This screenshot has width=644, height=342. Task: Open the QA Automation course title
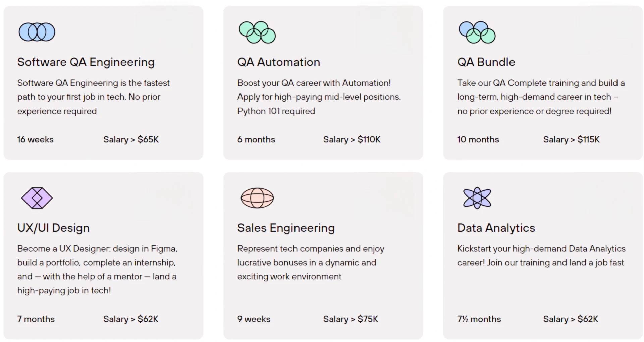click(278, 62)
